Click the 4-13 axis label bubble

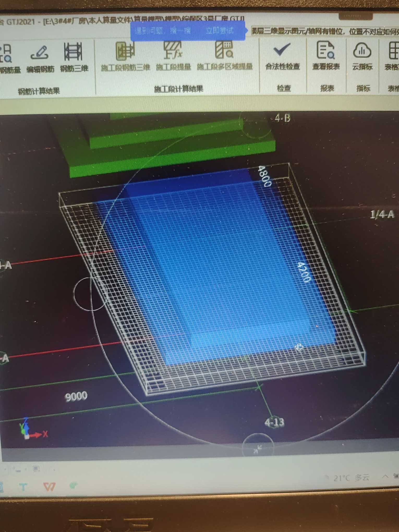[x=274, y=422]
